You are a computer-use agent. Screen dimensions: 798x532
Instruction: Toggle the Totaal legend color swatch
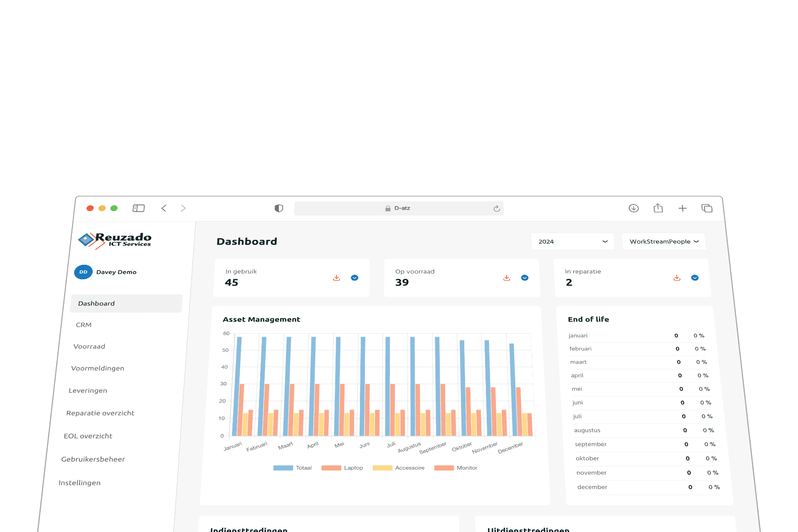pyautogui.click(x=283, y=468)
